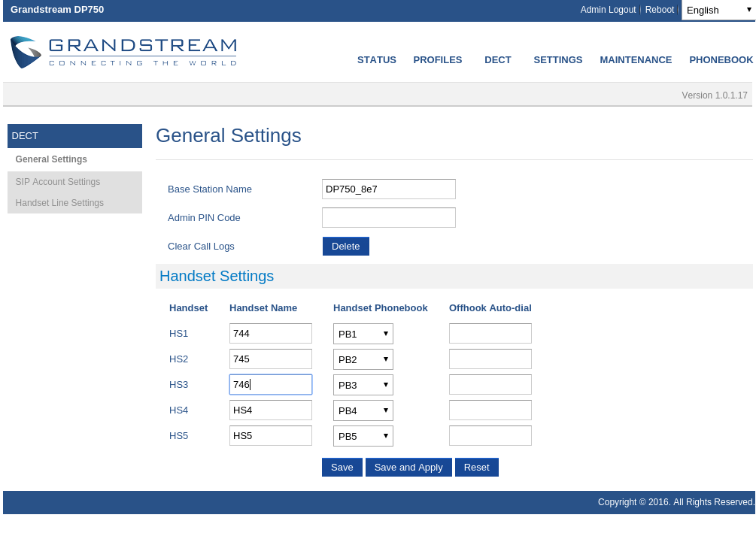This screenshot has height=539, width=756.
Task: Open the PROFILES menu
Action: pos(437,59)
